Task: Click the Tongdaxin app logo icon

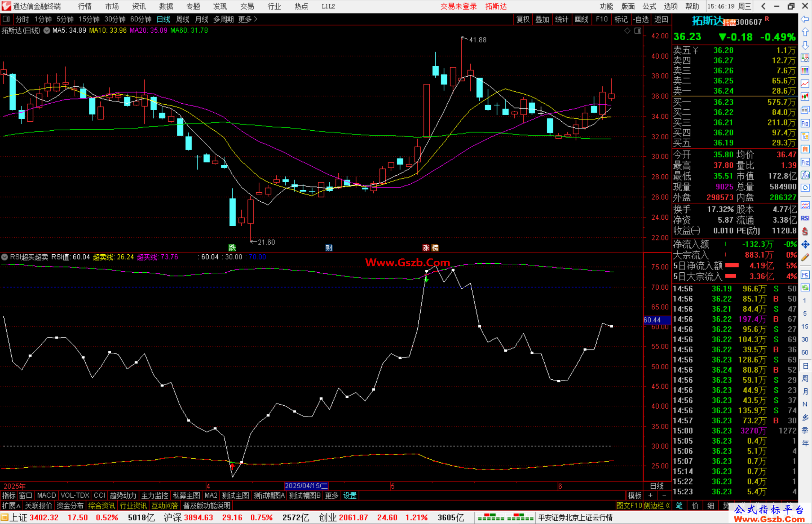Action: [x=6, y=6]
